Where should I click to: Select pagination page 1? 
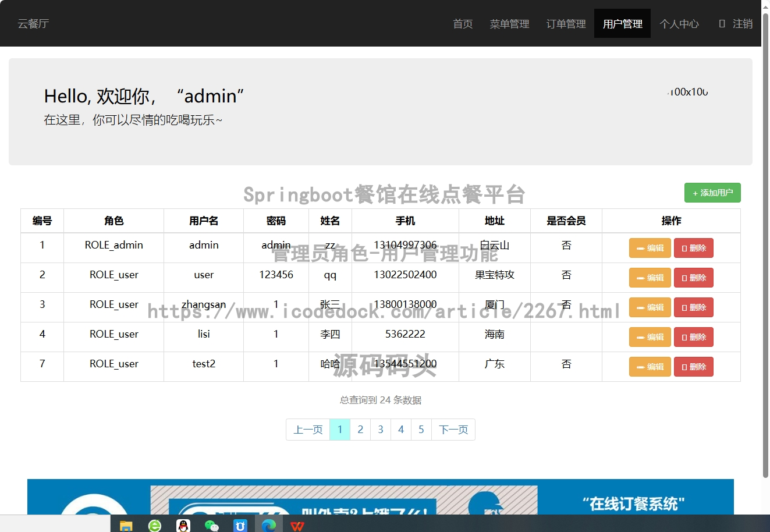(x=340, y=430)
